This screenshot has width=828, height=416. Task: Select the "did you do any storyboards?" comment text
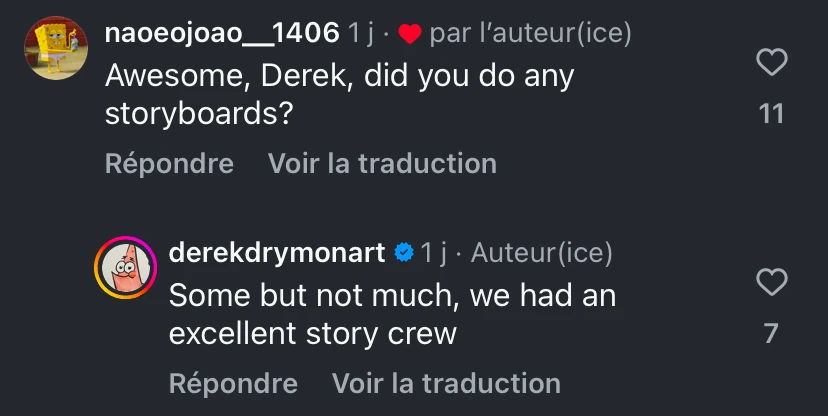point(339,94)
